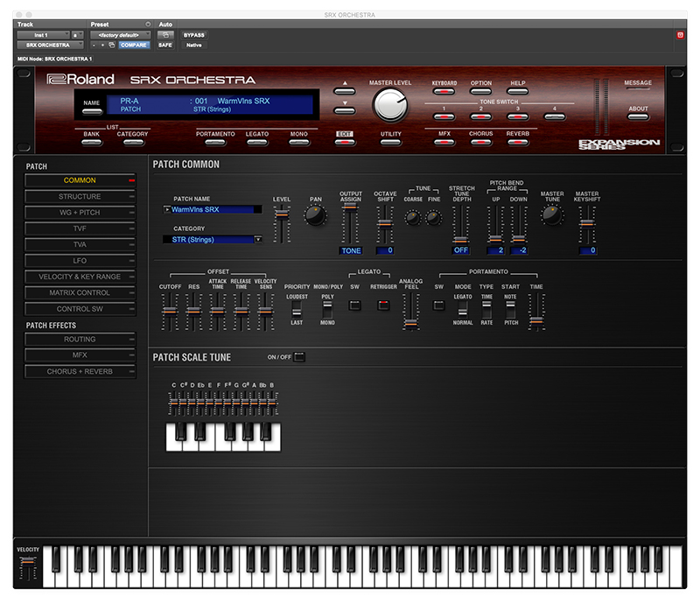The height and width of the screenshot is (604, 700).
Task: Toggle Tone Switch 1
Action: 444,116
